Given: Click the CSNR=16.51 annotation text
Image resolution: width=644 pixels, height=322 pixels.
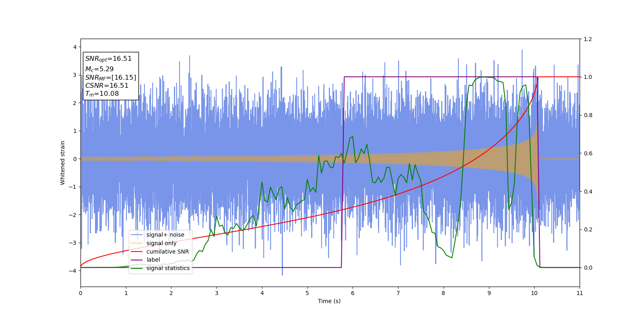Looking at the screenshot, I should tap(107, 85).
